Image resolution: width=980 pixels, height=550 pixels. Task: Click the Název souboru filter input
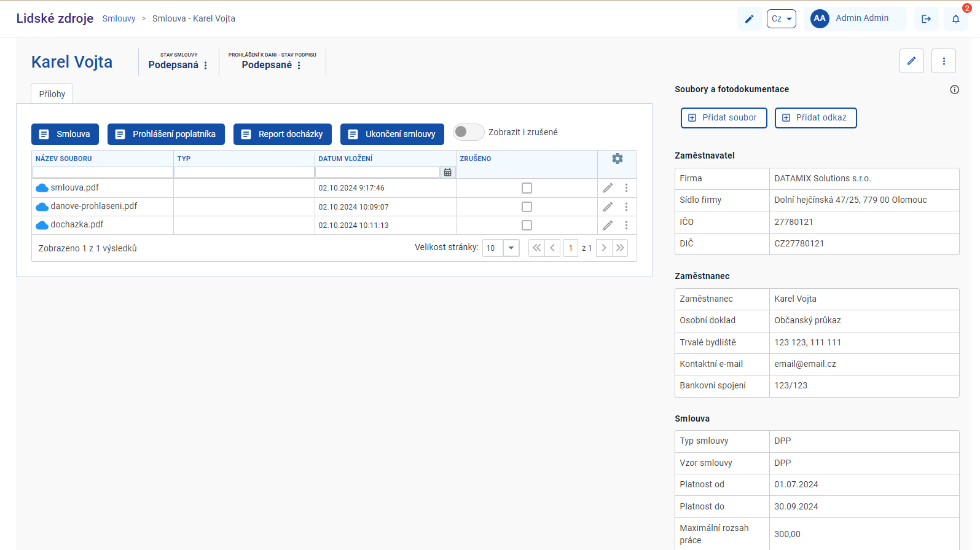[x=103, y=173]
